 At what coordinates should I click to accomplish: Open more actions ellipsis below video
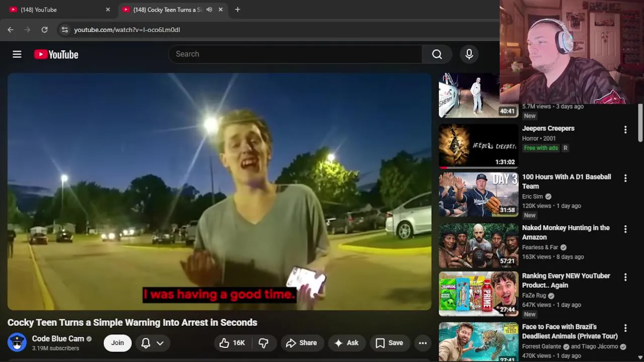point(423,343)
